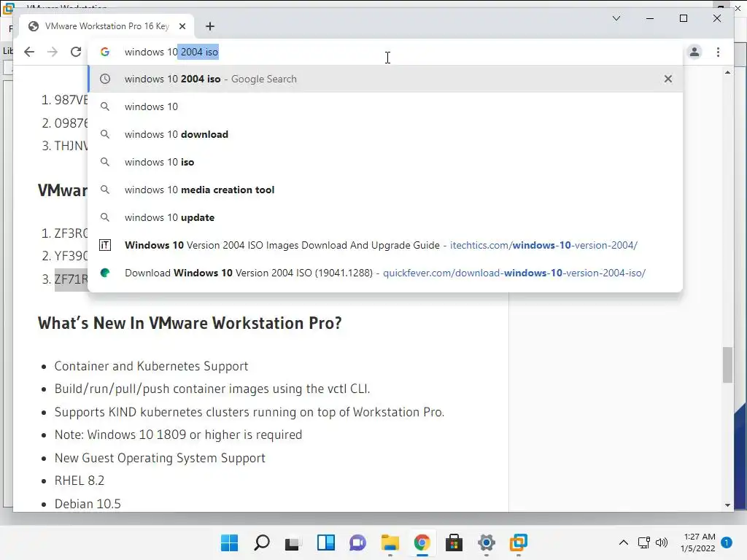Click the Google icon in the address bar

(x=105, y=52)
